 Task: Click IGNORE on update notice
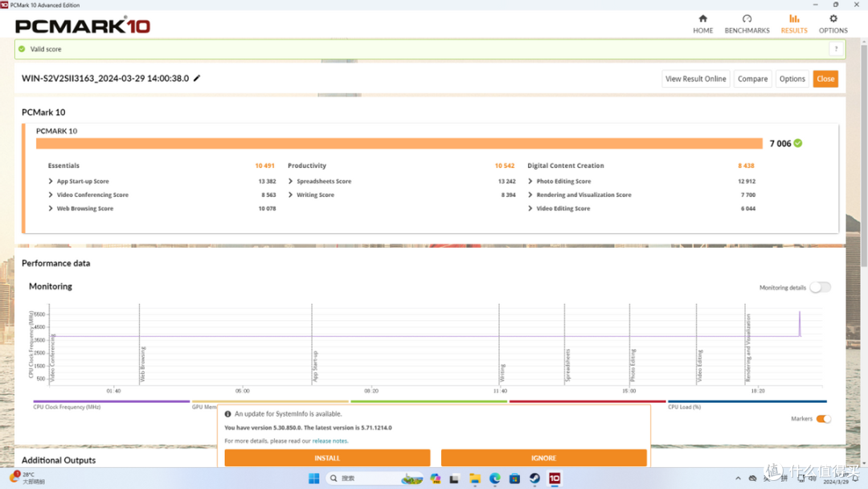[543, 458]
